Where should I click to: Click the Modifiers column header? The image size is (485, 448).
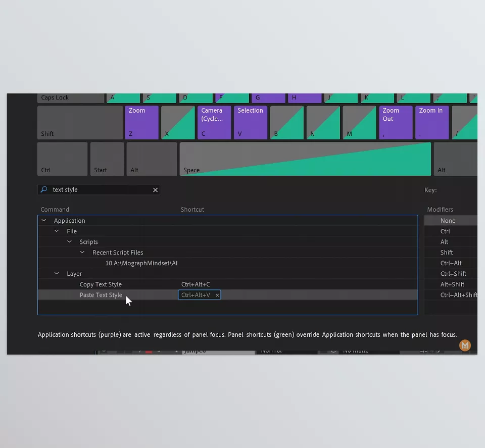tap(440, 209)
